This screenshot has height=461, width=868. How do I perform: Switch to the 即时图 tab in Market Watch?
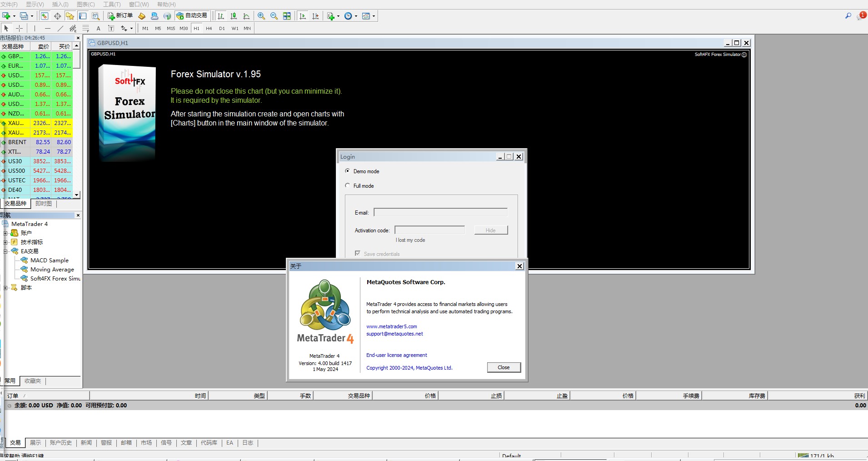44,204
